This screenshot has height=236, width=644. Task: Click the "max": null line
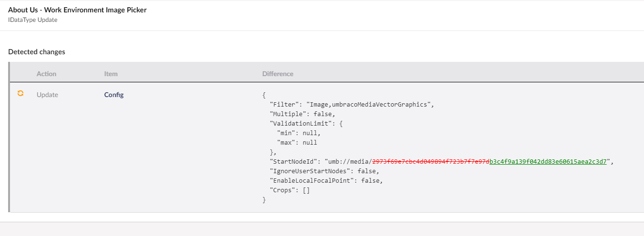pos(297,143)
